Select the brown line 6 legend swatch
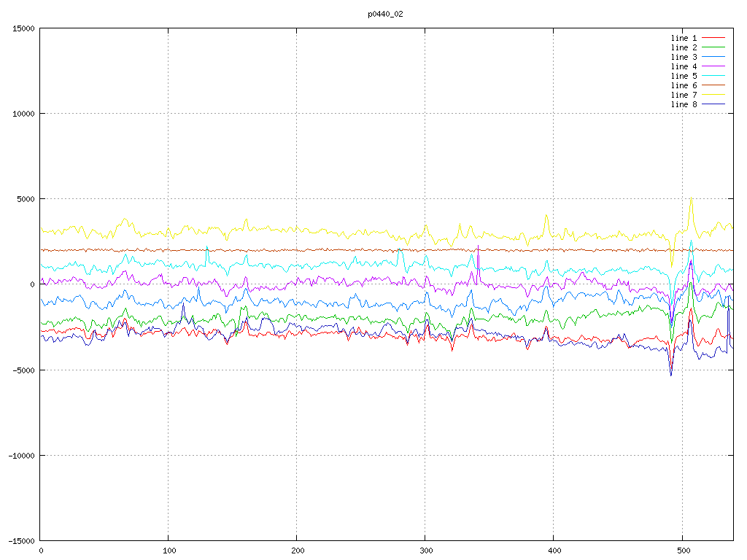The height and width of the screenshot is (560, 747). click(x=713, y=85)
